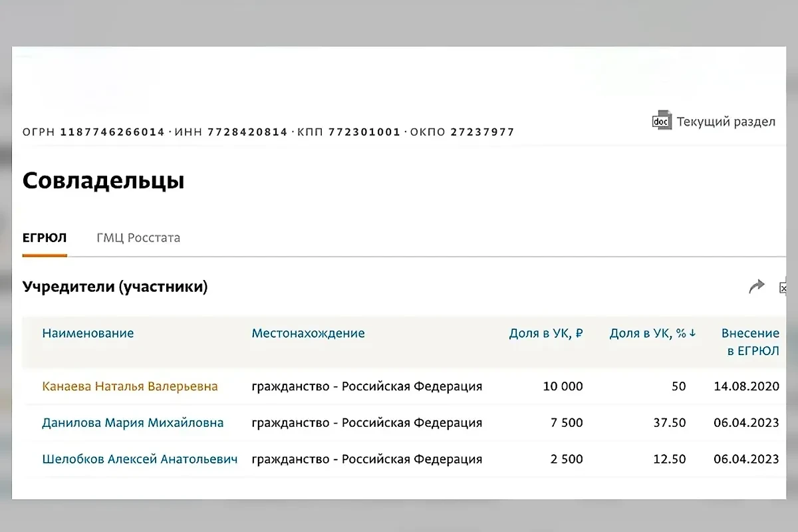This screenshot has height=532, width=798.
Task: Open the "Текущий раздел" document download link
Action: (x=726, y=122)
